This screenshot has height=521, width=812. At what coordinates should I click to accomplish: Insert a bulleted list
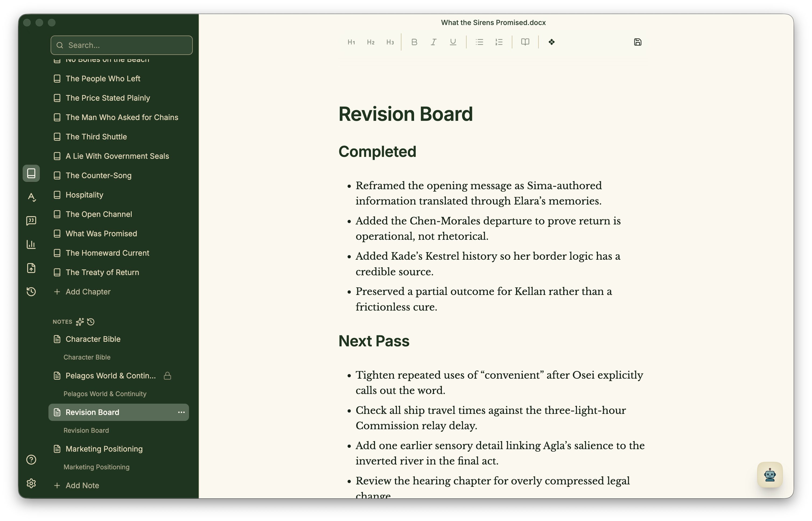coord(479,42)
